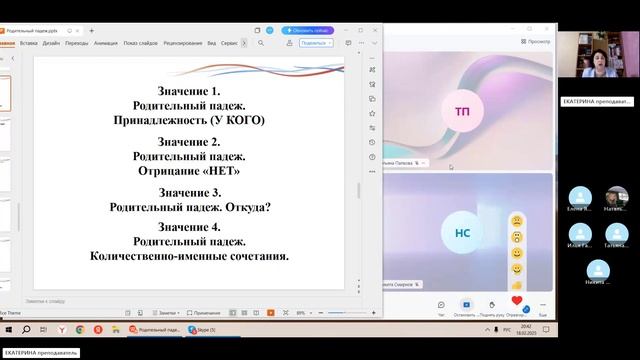Open the comments icon right of Поделиться
Image resolution: width=640 pixels, height=360 pixels.
coord(348,43)
